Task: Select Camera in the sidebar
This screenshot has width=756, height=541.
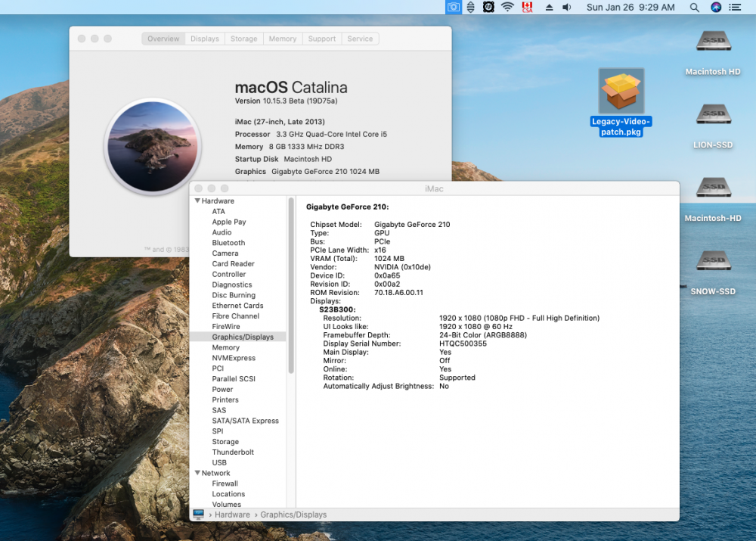Action: 225,253
